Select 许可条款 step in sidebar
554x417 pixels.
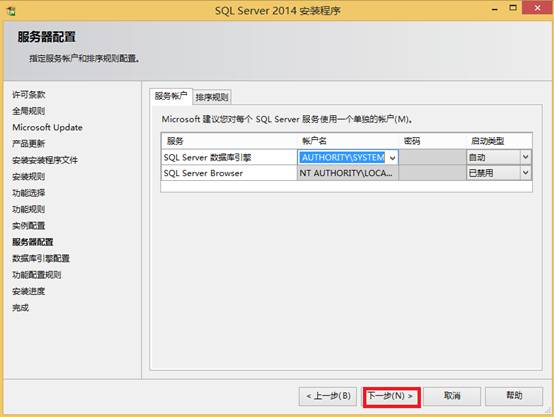point(29,95)
